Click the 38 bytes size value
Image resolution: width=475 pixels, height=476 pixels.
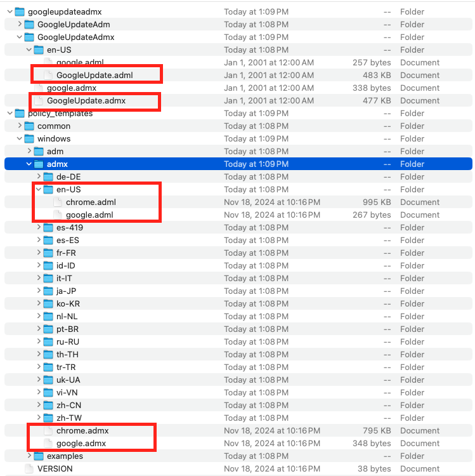click(x=374, y=469)
